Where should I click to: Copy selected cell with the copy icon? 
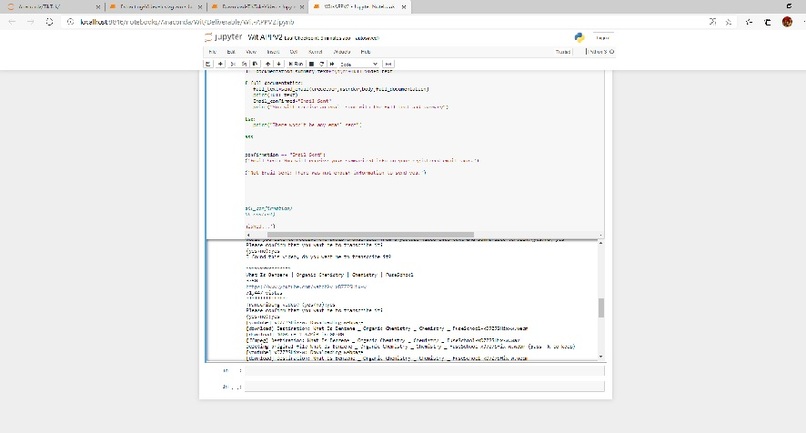[x=244, y=64]
